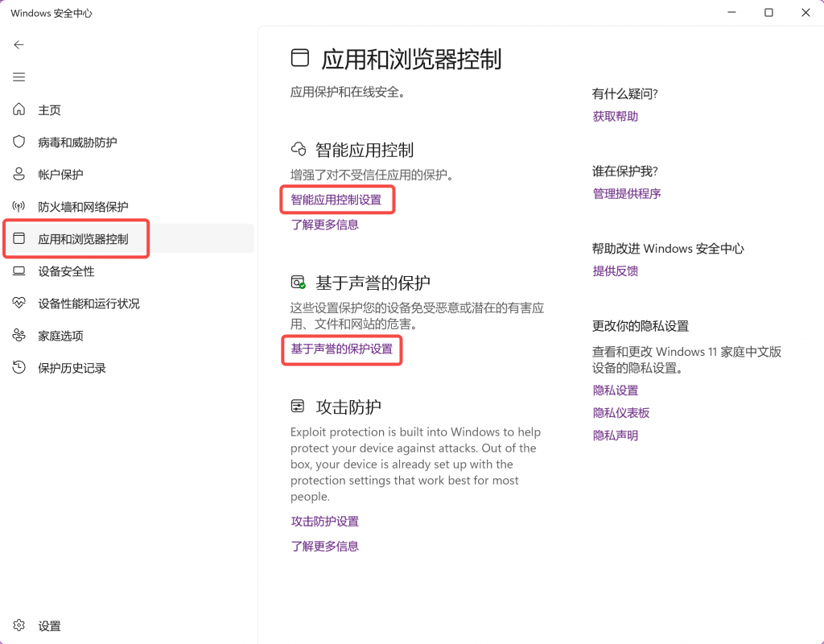Image resolution: width=824 pixels, height=644 pixels.
Task: Open the 隐私仪表板 link
Action: pyautogui.click(x=620, y=413)
